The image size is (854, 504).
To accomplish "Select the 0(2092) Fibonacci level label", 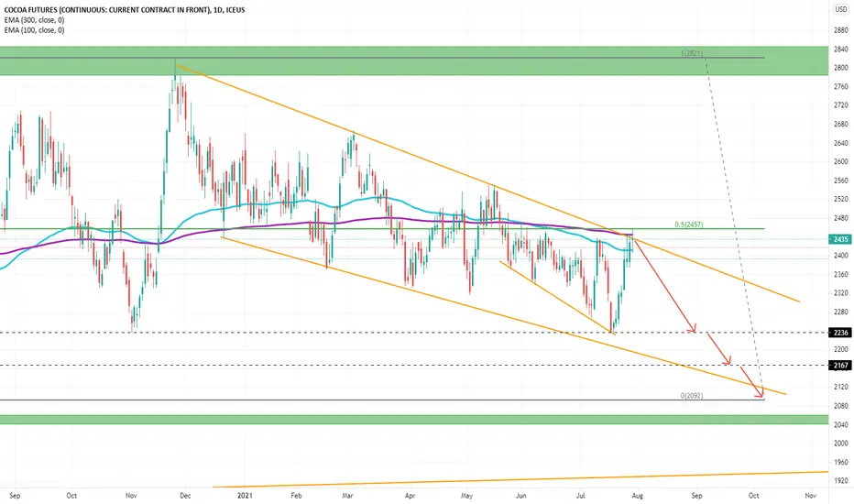I will click(692, 396).
